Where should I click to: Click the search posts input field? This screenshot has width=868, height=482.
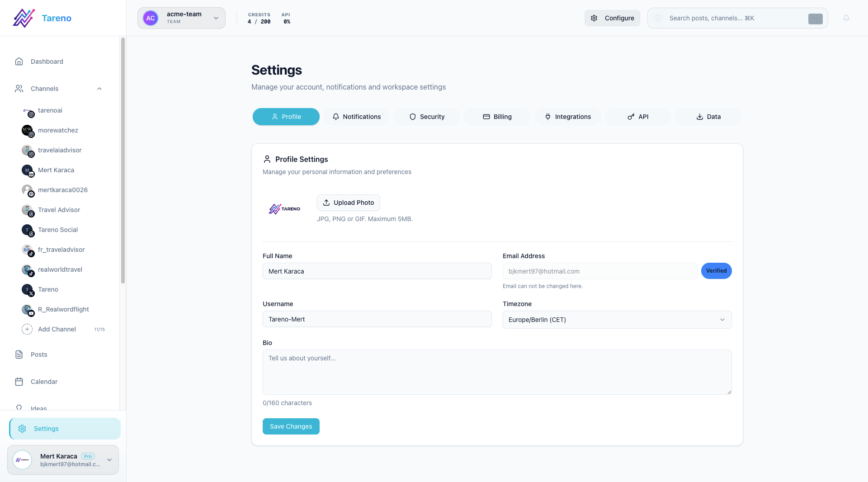coord(723,18)
